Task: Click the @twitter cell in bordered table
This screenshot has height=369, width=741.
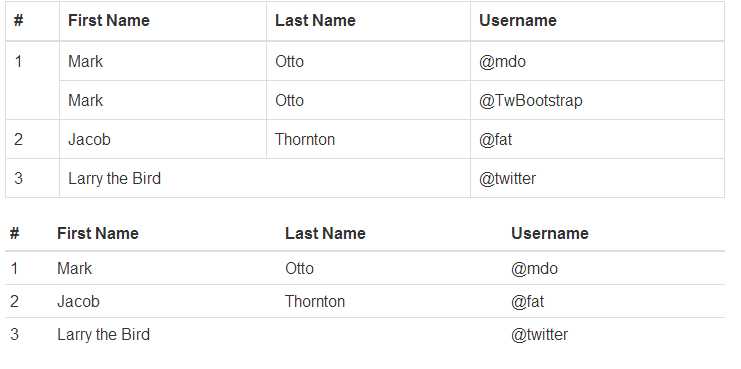Action: [x=507, y=179]
